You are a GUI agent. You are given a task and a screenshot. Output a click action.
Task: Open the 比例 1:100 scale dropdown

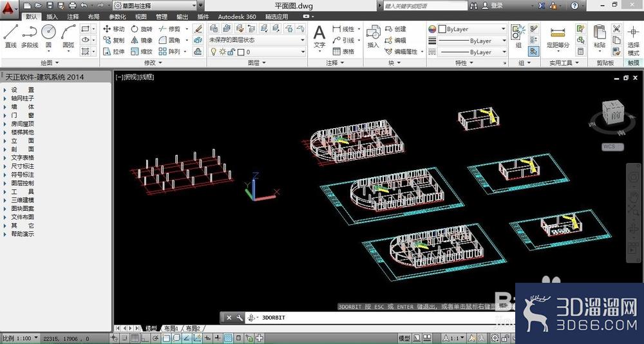[21, 338]
